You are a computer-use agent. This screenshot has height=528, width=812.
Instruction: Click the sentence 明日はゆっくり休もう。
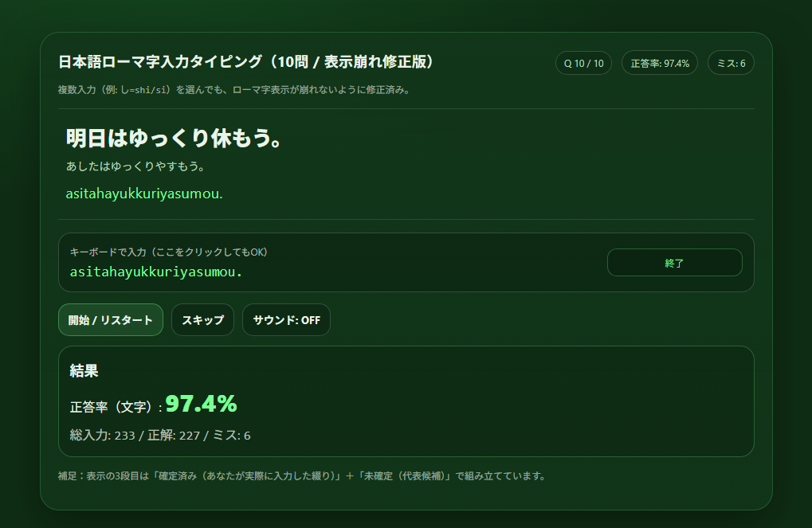[x=174, y=139]
